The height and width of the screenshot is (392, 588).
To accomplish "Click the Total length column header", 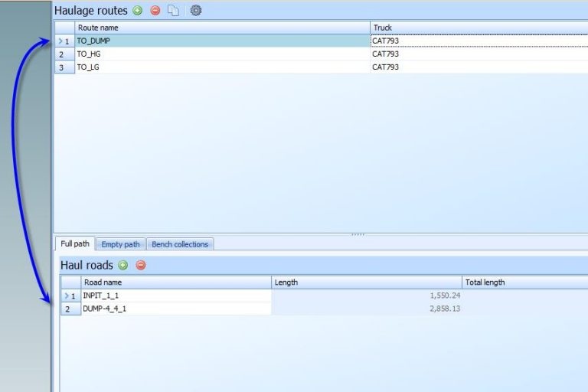I will click(524, 283).
